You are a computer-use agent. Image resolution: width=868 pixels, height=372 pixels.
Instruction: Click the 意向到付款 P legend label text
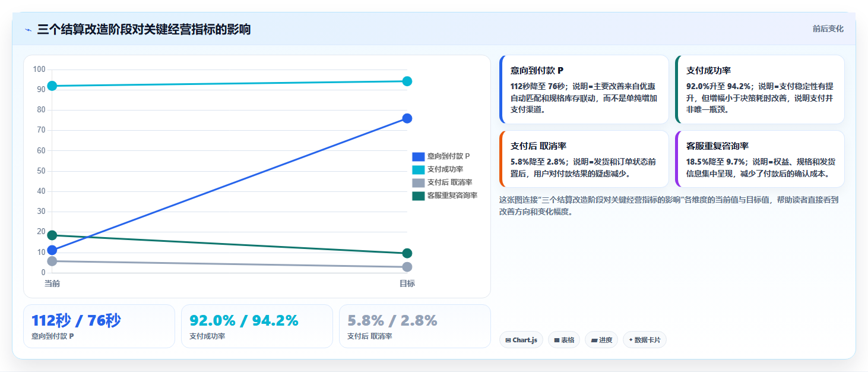pos(449,156)
